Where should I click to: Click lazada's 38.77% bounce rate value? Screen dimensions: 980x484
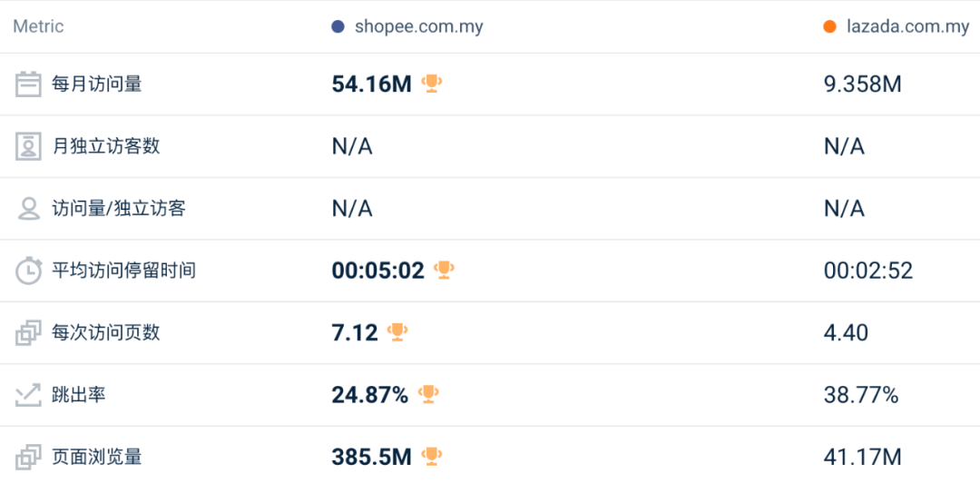coord(860,395)
